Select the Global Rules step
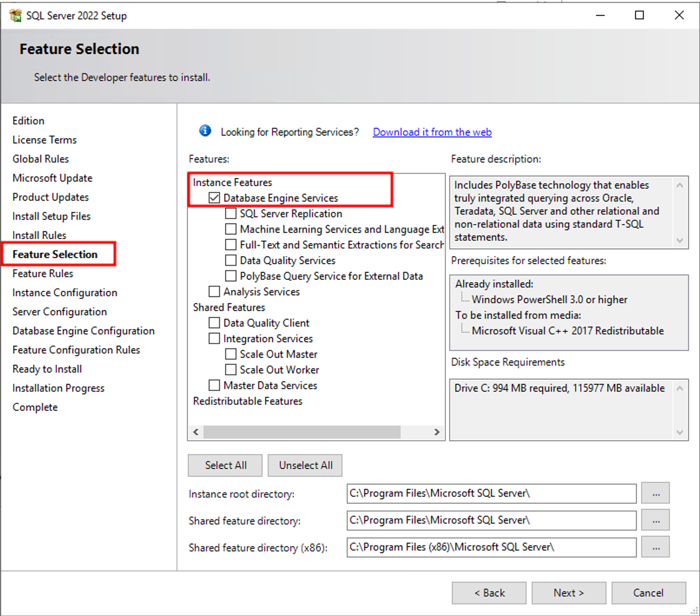 pyautogui.click(x=40, y=159)
